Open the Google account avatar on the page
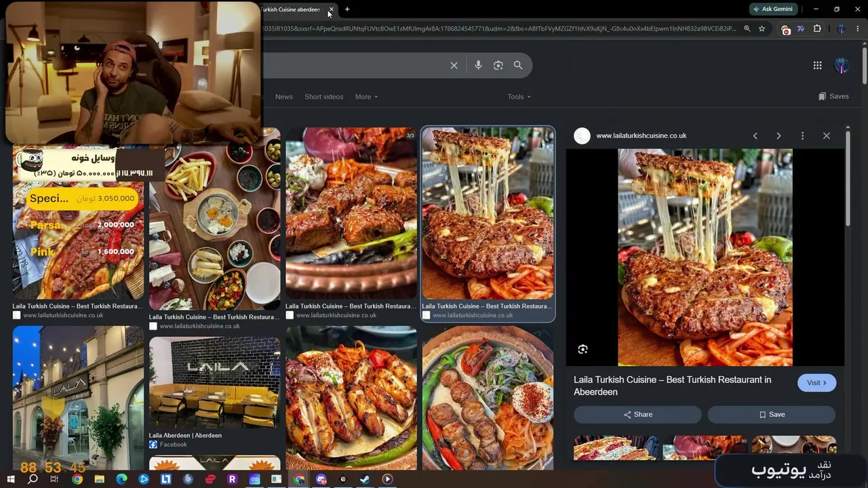The width and height of the screenshot is (868, 488). point(842,66)
